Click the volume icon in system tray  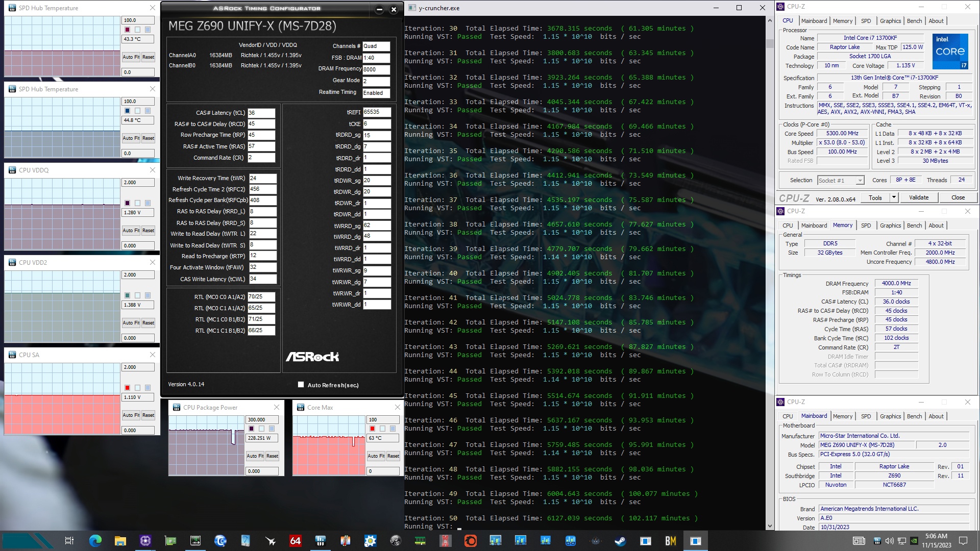[890, 541]
